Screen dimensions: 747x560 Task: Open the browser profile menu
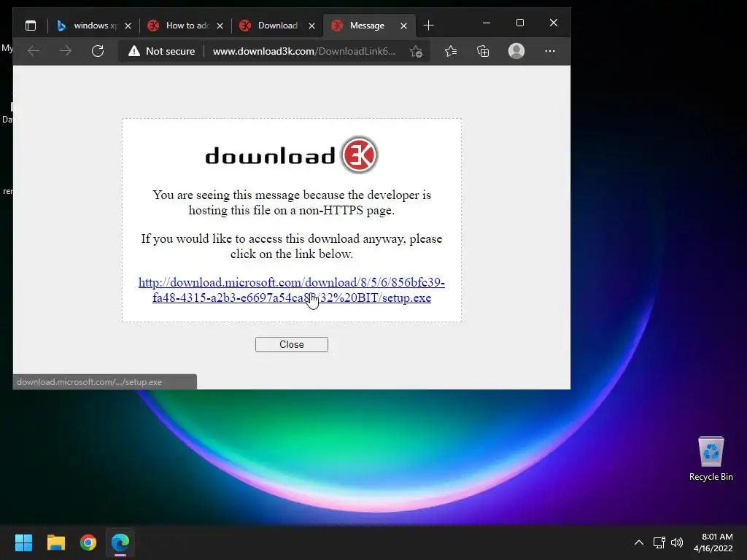[x=516, y=51]
